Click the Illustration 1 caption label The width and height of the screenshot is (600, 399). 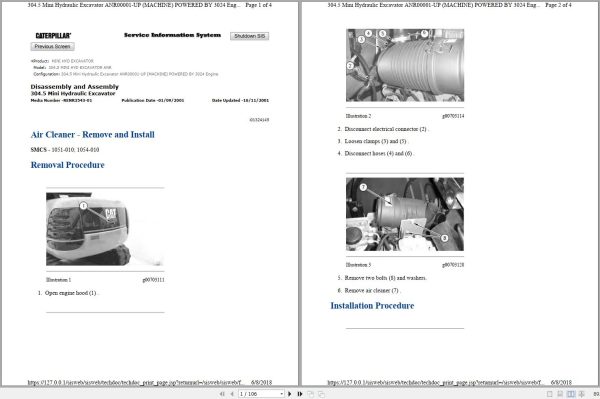(59, 280)
